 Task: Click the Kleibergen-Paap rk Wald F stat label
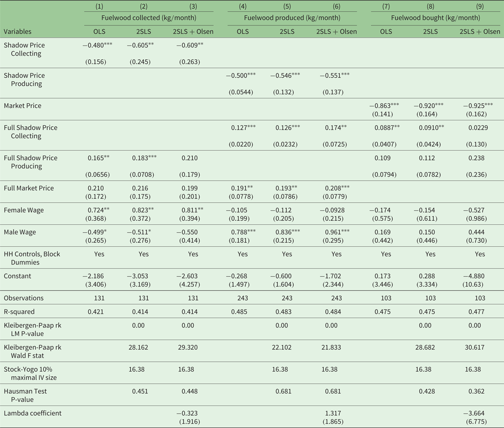coord(33,351)
